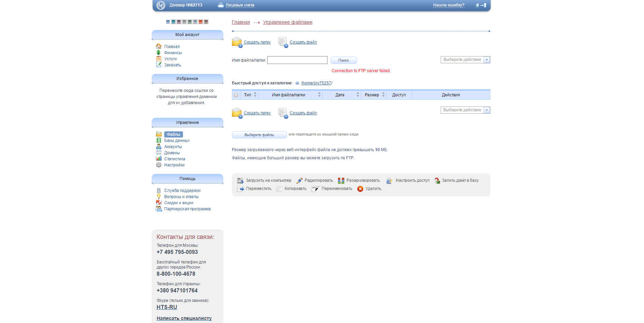Click the Партнерская программа icon
644x323 pixels.
(x=159, y=209)
